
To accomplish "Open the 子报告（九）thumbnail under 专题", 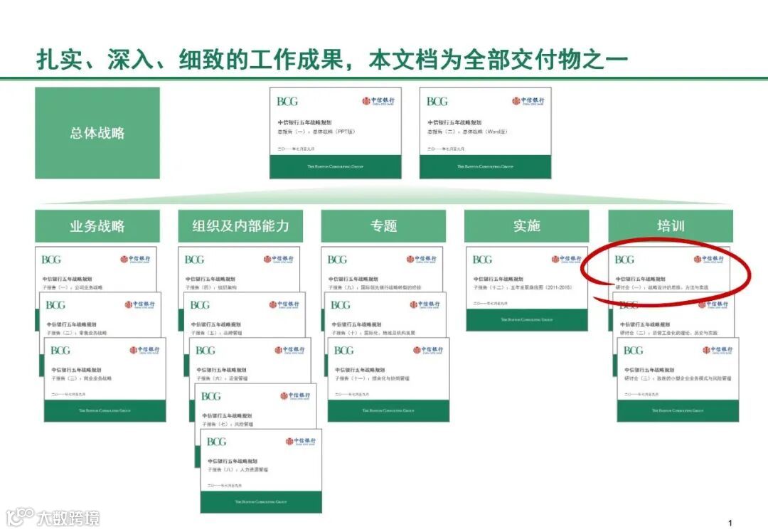I will point(382,268).
